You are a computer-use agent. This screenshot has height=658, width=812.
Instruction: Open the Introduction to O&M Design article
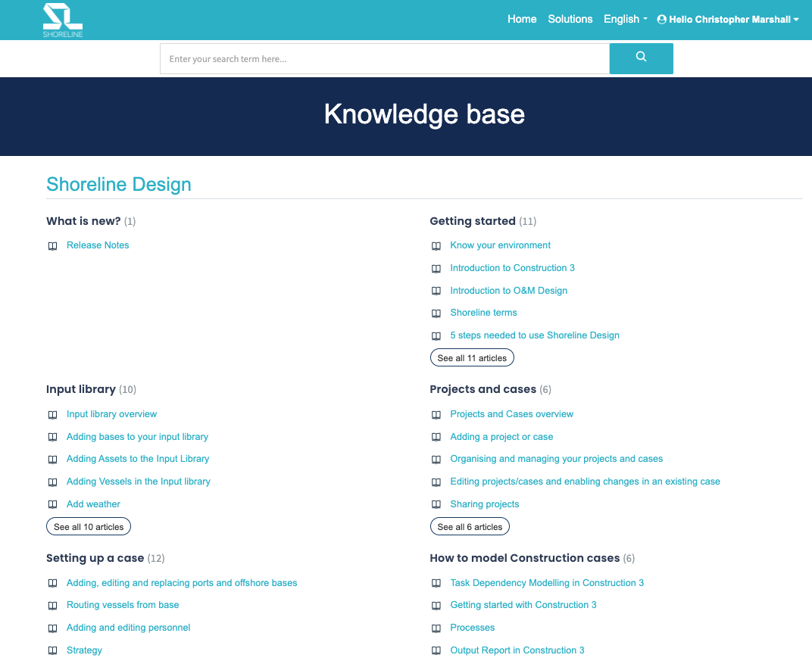(508, 291)
